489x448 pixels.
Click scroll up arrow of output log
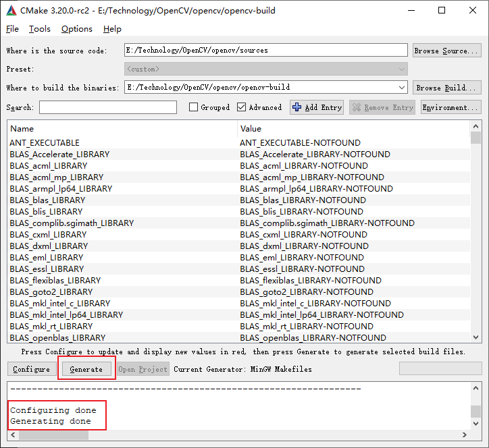point(475,388)
